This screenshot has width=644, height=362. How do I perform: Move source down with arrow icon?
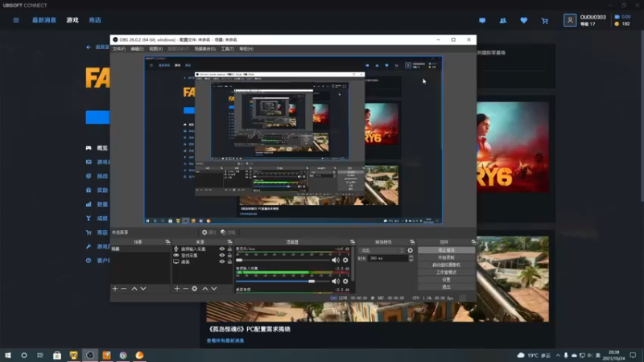coord(214,289)
